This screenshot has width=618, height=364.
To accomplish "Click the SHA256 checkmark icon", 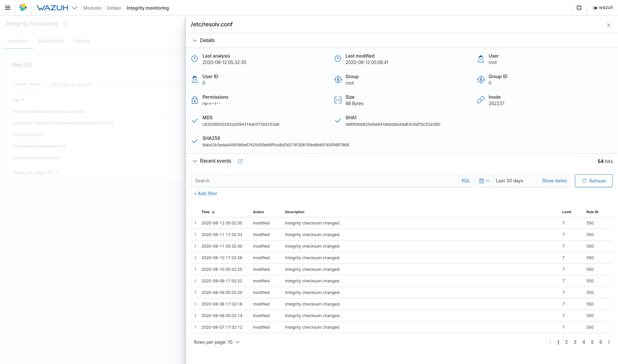I will pos(195,141).
